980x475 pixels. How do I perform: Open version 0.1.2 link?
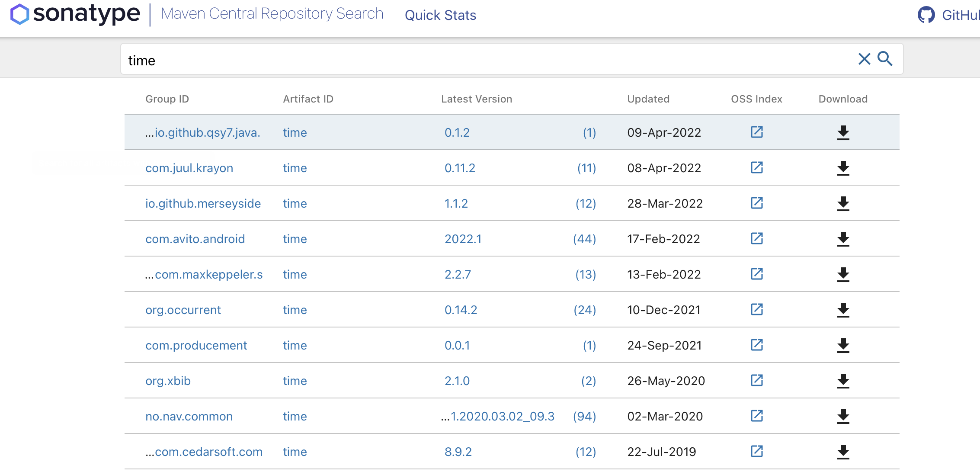tap(457, 132)
